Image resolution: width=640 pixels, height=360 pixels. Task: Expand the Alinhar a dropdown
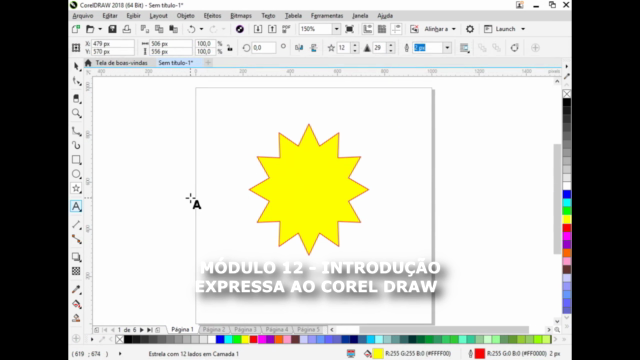pyautogui.click(x=453, y=29)
